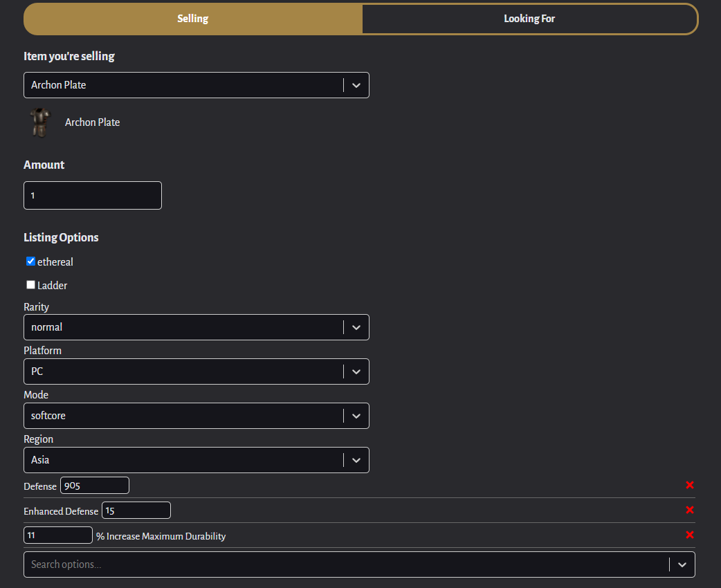Screen dimensions: 721x588
Task: Click the % Increase Maximum Durability label
Action: click(x=161, y=536)
